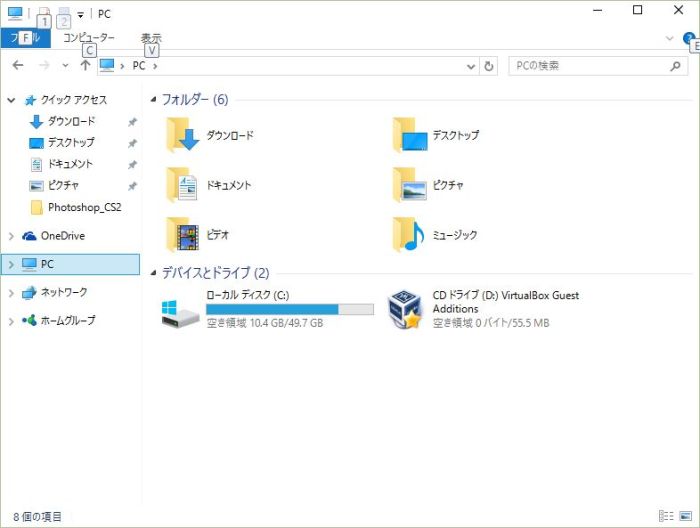Select the ドキュメント folder icon
Image resolution: width=700 pixels, height=528 pixels.
coord(183,185)
